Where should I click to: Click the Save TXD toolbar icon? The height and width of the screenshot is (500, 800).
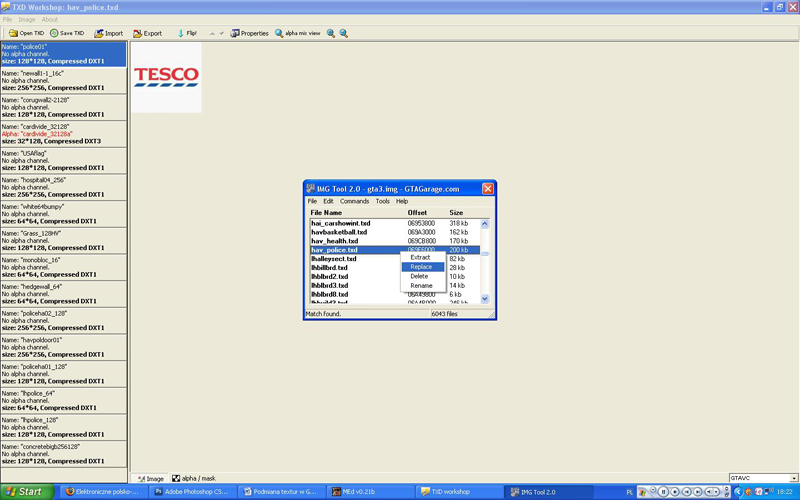55,33
